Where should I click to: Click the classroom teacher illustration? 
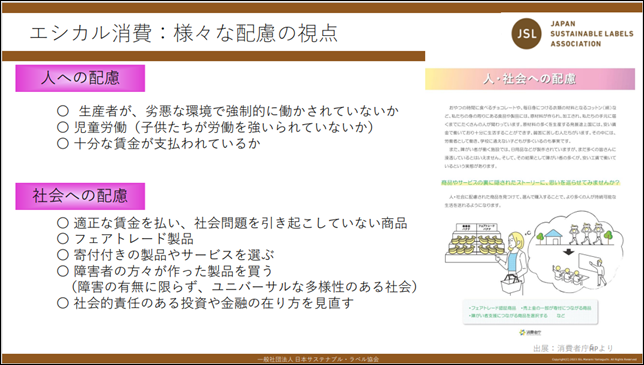(580, 271)
